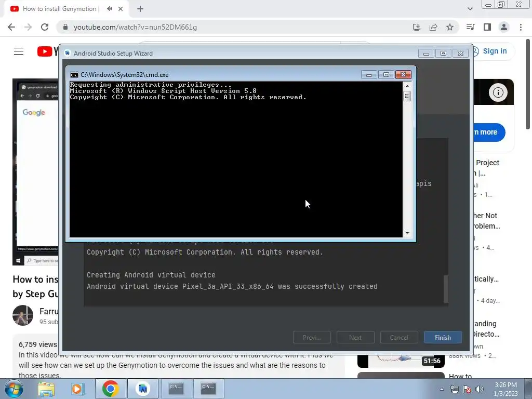Screen dimensions: 532x399
Task: Close the How to install Genymotion tab
Action: pos(121,9)
